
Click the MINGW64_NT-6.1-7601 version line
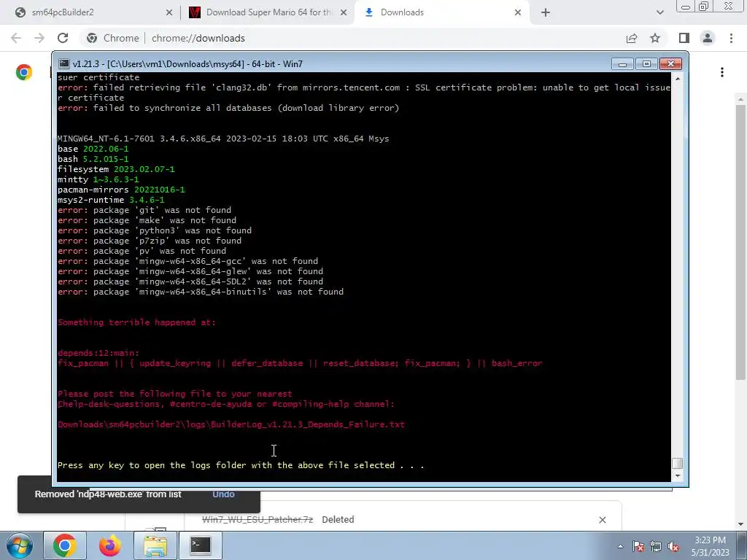click(x=223, y=139)
